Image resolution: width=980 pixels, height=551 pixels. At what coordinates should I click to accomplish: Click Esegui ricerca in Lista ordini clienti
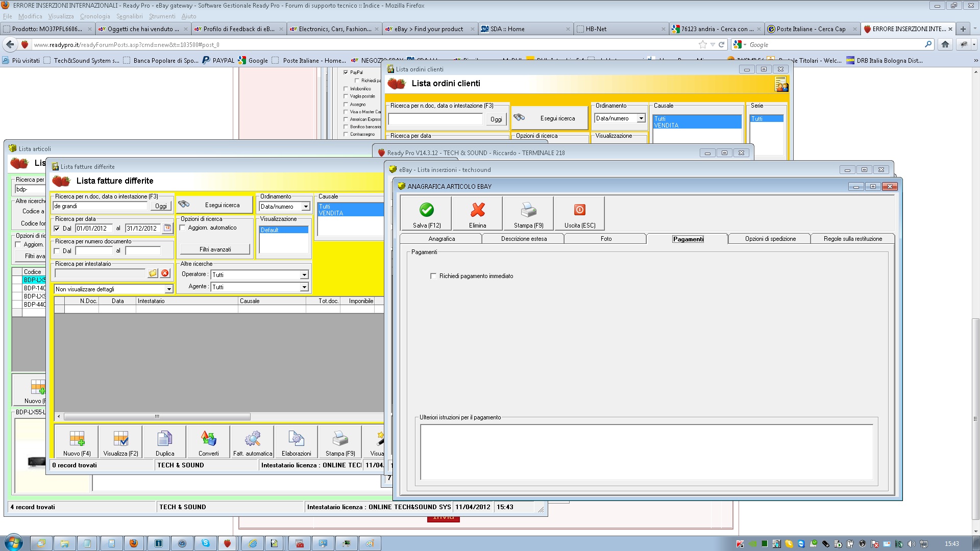pos(550,118)
